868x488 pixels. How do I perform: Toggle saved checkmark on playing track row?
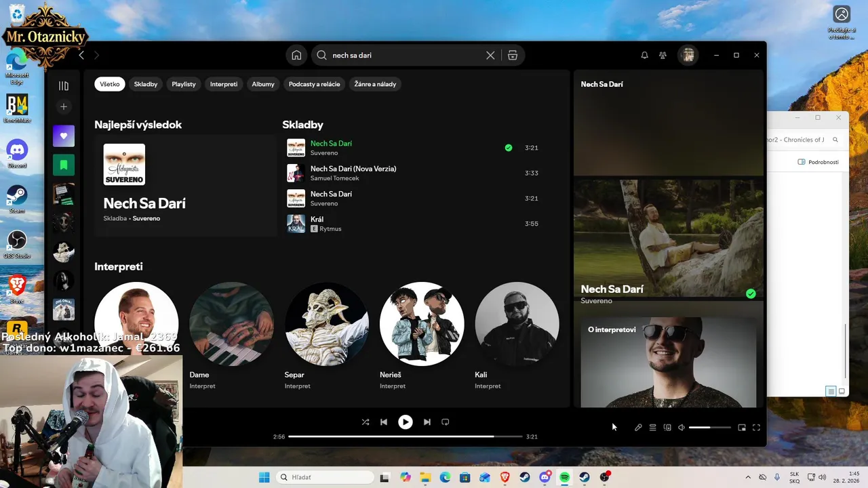point(509,148)
